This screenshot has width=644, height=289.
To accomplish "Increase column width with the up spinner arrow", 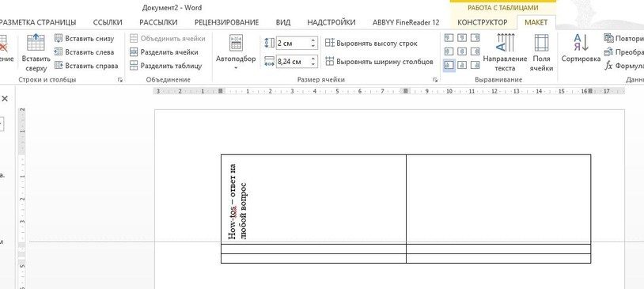I will tap(313, 59).
